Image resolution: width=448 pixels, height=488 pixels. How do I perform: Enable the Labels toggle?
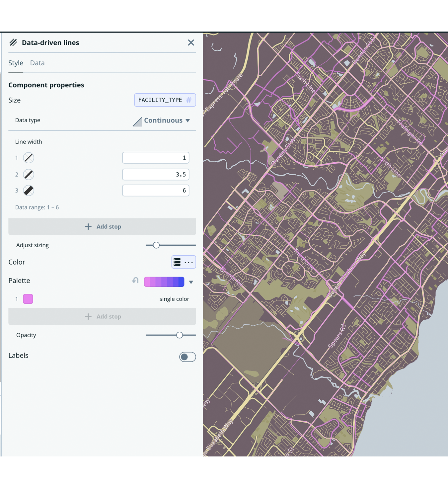click(187, 357)
